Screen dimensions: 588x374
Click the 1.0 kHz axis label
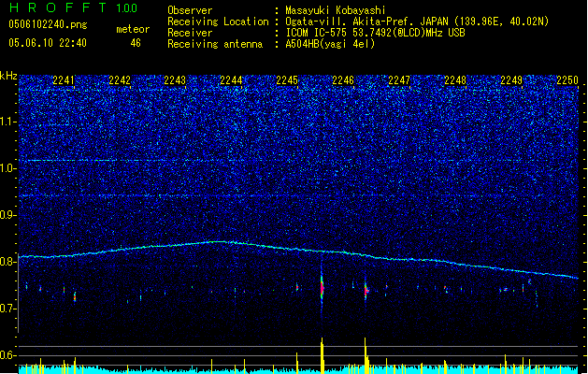coord(8,169)
